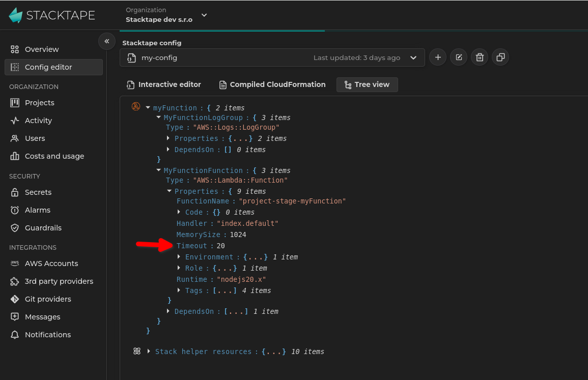Image resolution: width=588 pixels, height=380 pixels.
Task: Click "project-stage-myFunction" function name
Action: (293, 201)
